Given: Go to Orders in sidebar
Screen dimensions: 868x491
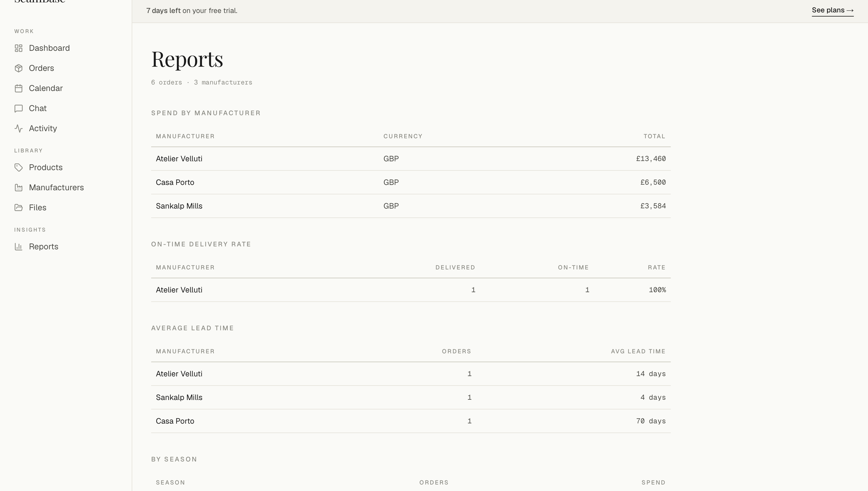Looking at the screenshot, I should coord(41,68).
